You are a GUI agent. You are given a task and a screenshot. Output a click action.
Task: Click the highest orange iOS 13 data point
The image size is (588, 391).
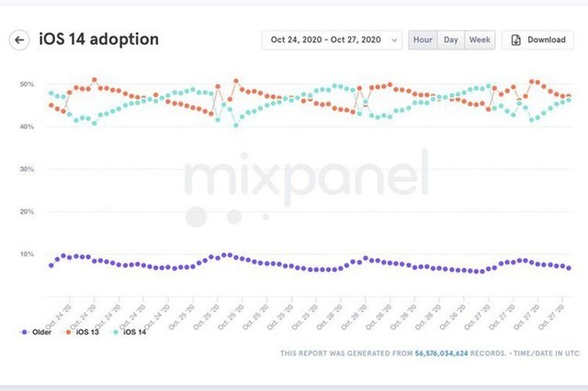pos(95,80)
